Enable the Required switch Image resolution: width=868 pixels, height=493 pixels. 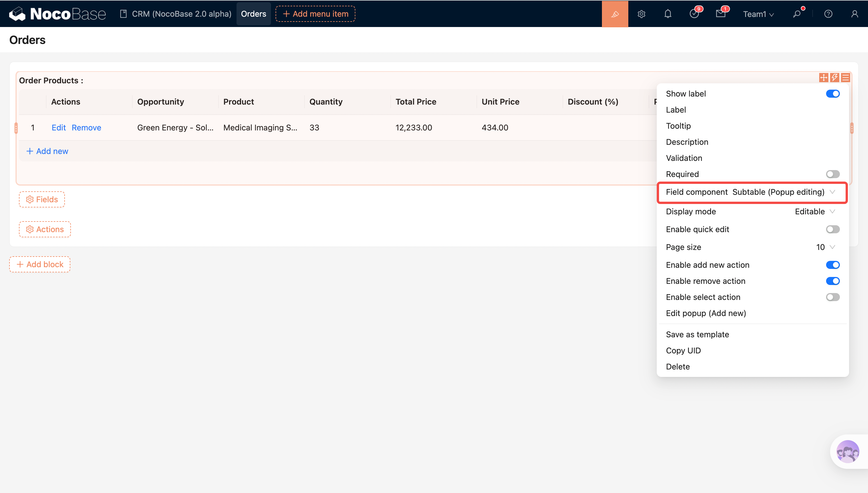832,174
